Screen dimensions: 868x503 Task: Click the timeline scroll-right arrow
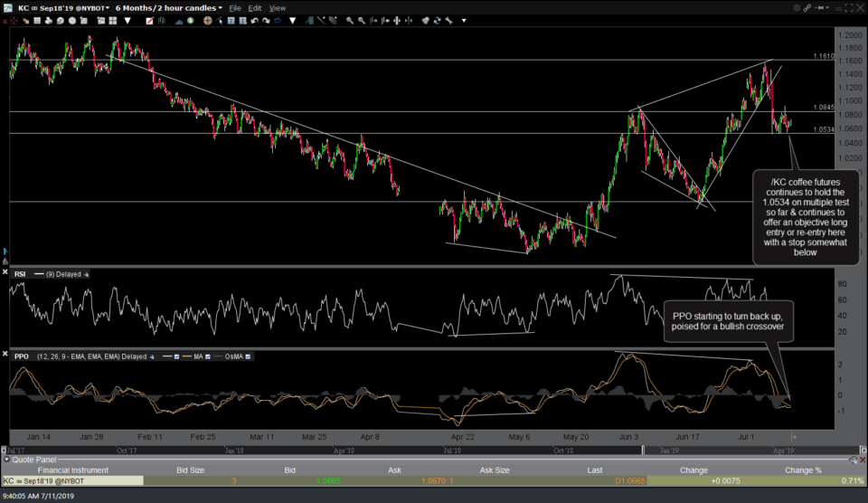click(862, 449)
